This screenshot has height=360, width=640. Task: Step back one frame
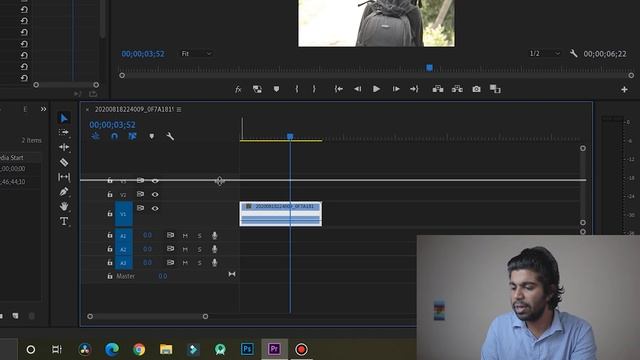pos(358,89)
